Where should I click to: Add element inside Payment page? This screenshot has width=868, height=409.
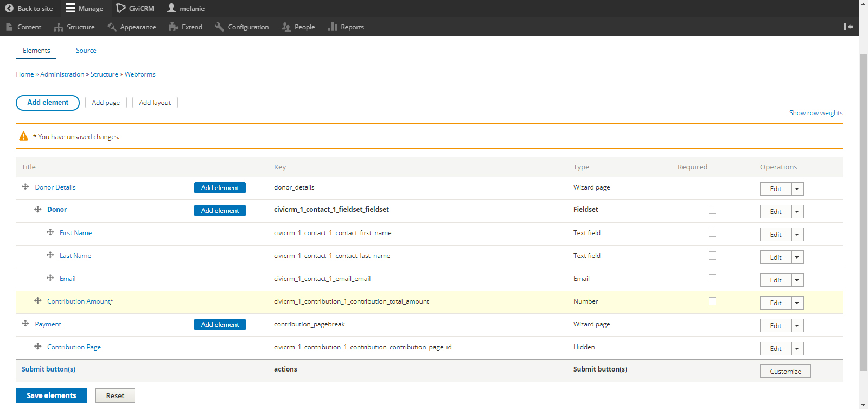coord(220,325)
